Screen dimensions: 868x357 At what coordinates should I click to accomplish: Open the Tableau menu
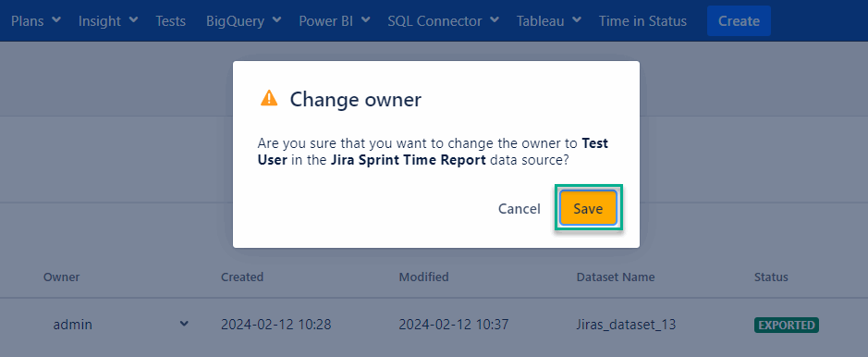549,21
